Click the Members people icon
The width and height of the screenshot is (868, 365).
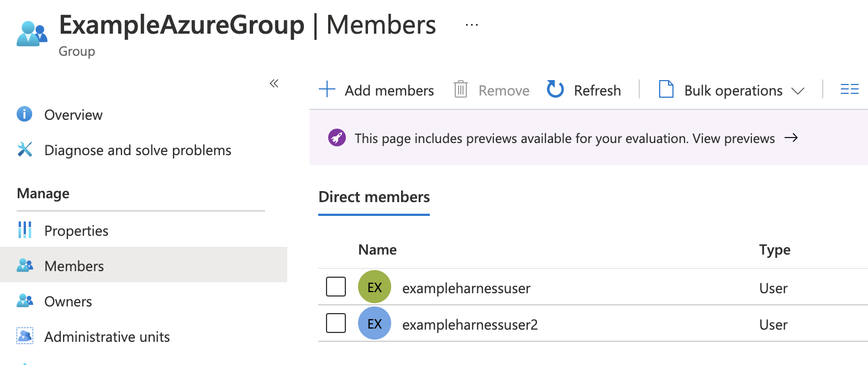(x=25, y=265)
